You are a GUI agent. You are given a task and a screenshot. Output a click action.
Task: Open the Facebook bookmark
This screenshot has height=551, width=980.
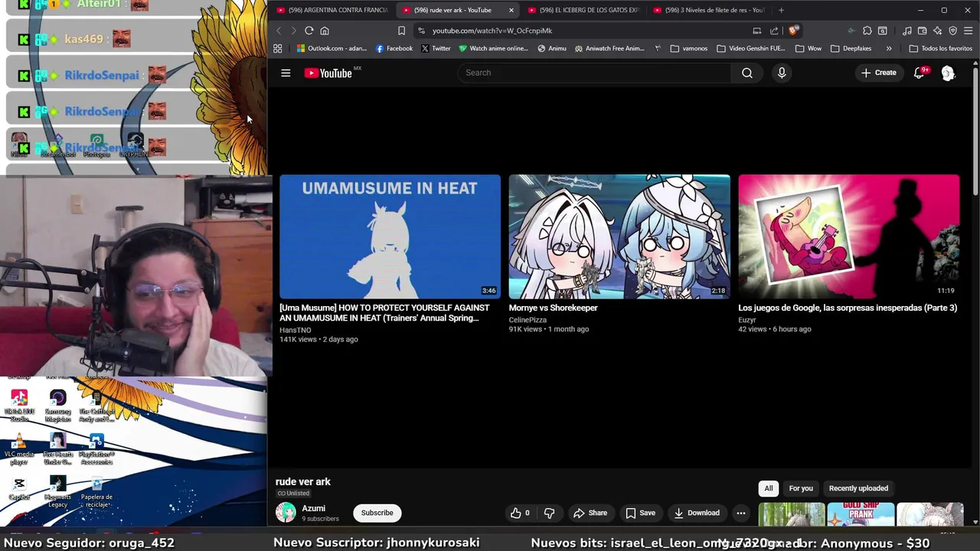coord(394,48)
